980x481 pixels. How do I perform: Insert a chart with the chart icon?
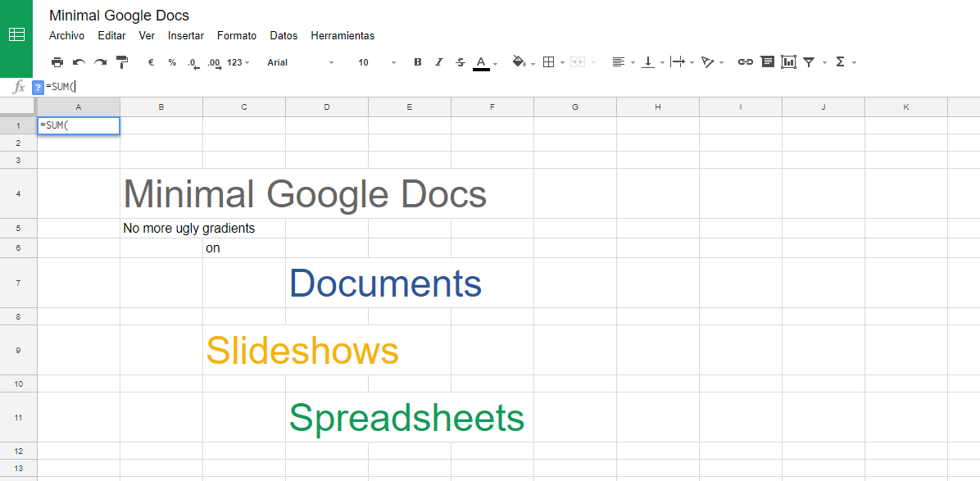coord(788,61)
